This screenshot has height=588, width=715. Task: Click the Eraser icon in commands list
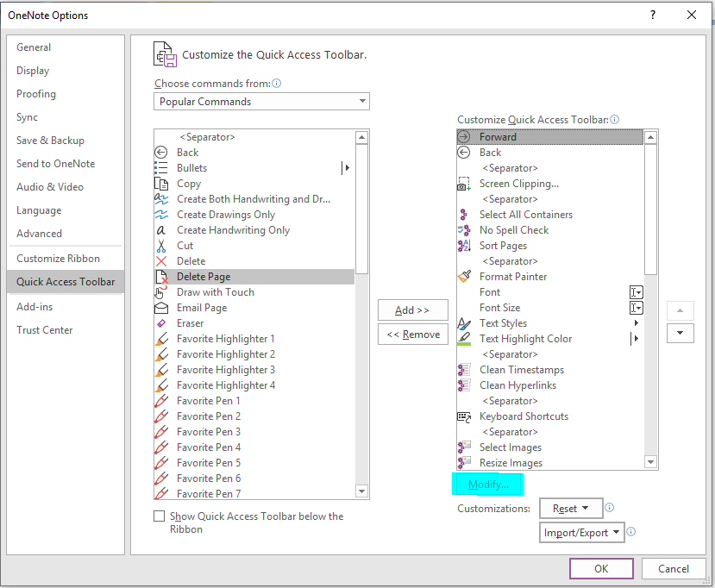pyautogui.click(x=164, y=322)
